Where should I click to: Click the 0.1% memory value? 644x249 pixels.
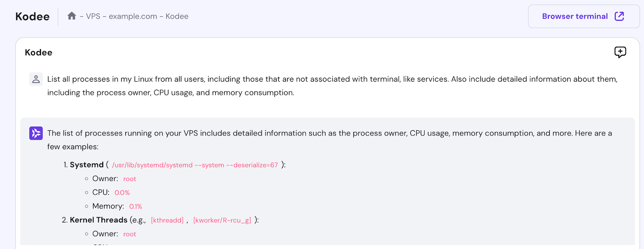click(135, 206)
